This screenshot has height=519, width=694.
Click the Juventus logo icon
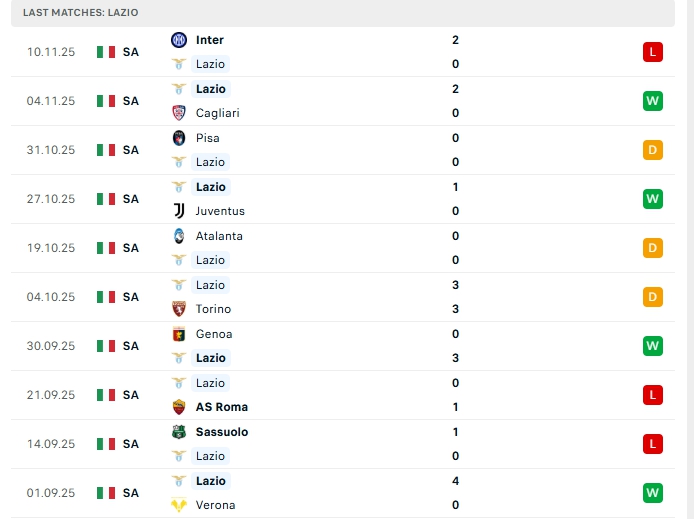click(179, 211)
